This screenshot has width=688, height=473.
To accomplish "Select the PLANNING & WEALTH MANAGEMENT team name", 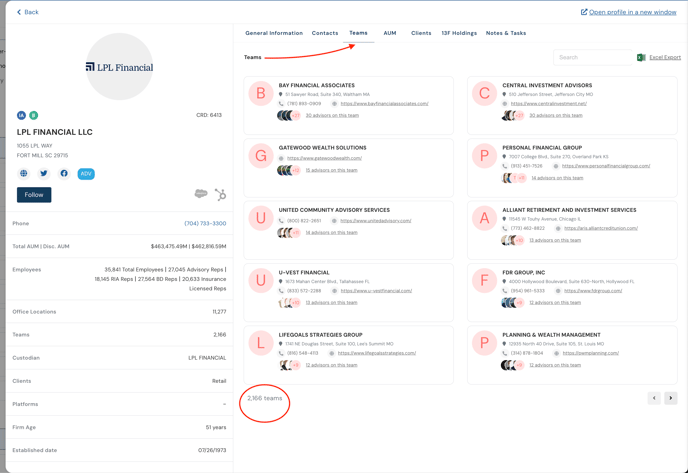I will (x=551, y=335).
